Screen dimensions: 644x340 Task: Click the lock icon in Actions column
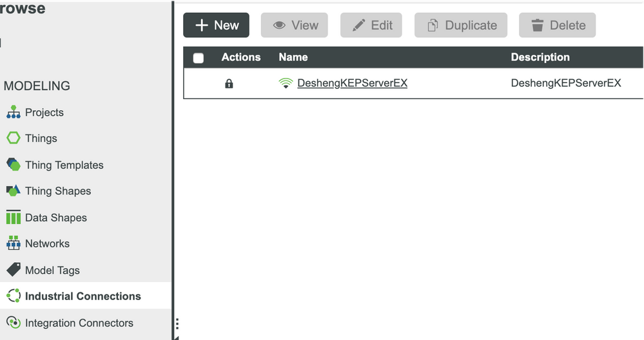click(x=229, y=84)
